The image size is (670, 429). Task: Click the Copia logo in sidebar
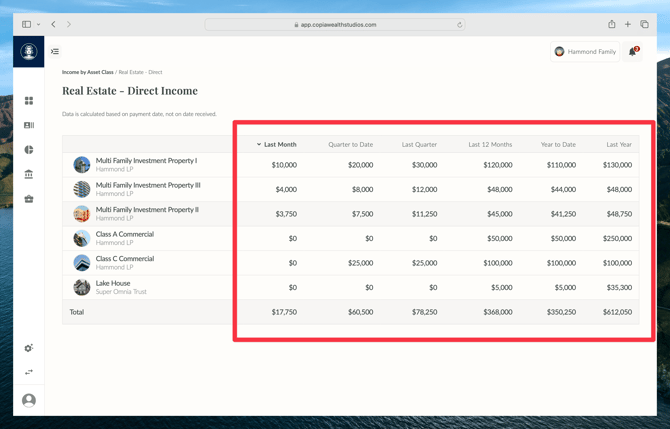tap(29, 52)
